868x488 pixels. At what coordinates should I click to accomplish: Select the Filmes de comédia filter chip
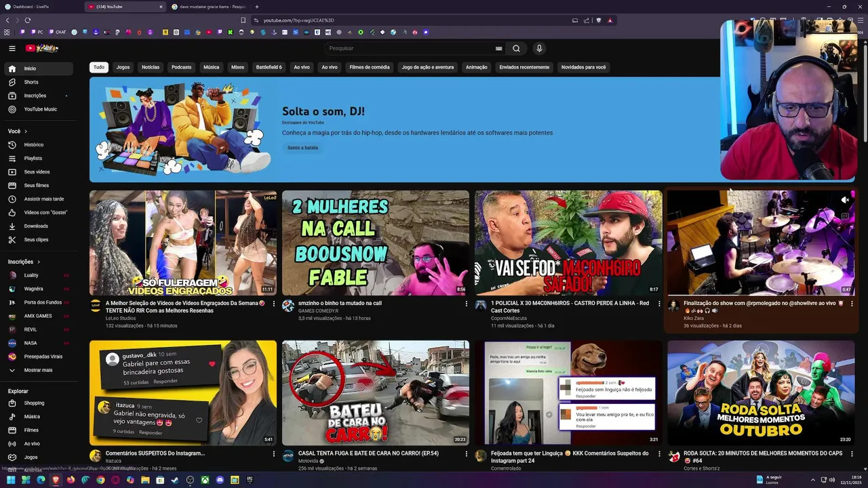[370, 67]
